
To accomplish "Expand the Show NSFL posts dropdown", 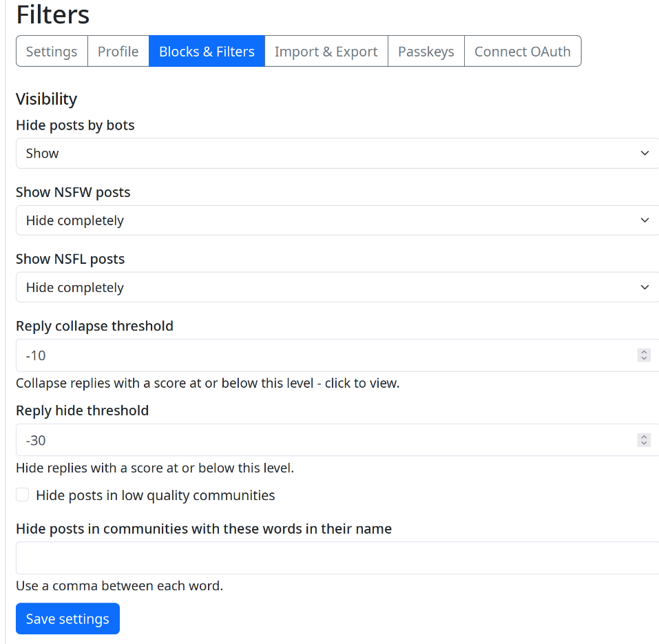I will pos(337,287).
